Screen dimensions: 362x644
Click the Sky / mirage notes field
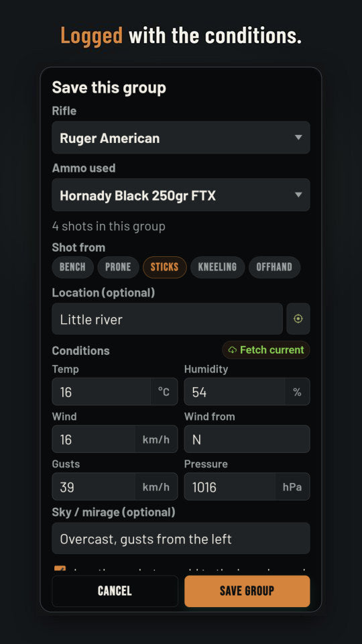click(x=181, y=539)
